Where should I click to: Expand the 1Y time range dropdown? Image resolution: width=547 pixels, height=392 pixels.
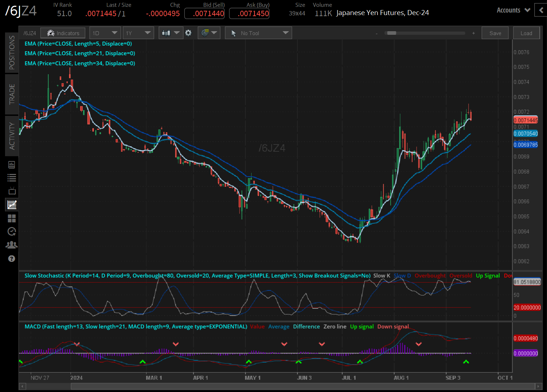138,33
